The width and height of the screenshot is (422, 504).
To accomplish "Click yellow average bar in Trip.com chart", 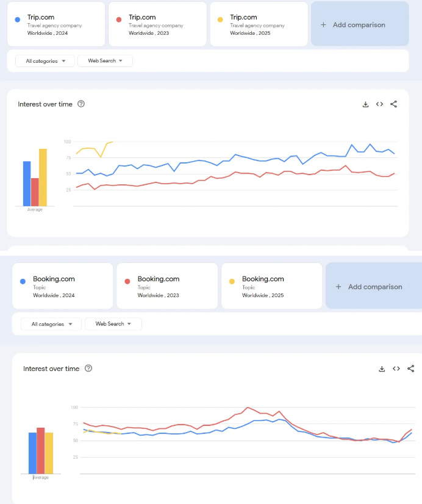I will tap(43, 178).
